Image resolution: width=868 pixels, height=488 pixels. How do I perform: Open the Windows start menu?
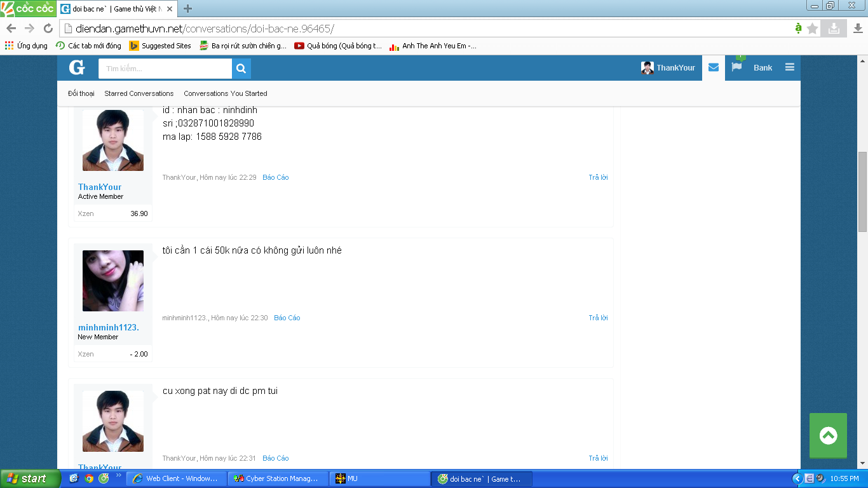(x=31, y=478)
